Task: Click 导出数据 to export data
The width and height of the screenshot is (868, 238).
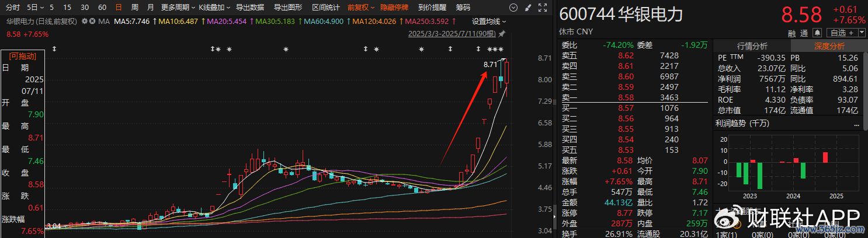Action: point(250,8)
